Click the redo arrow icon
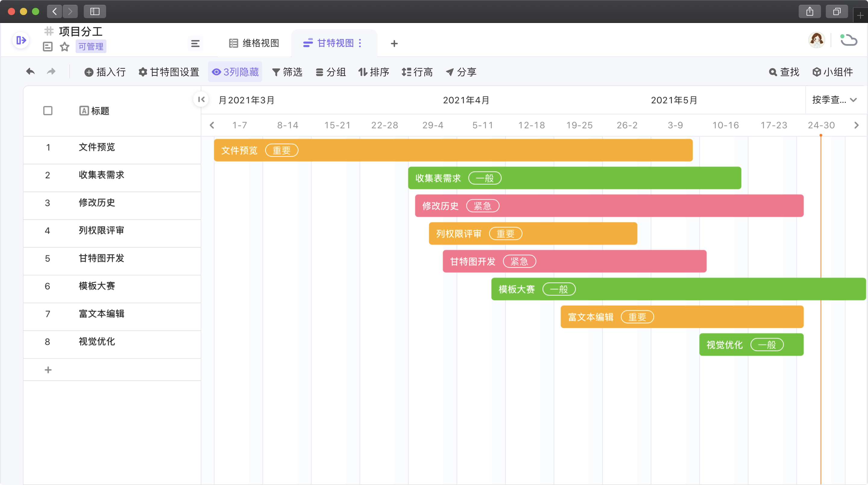 tap(51, 71)
